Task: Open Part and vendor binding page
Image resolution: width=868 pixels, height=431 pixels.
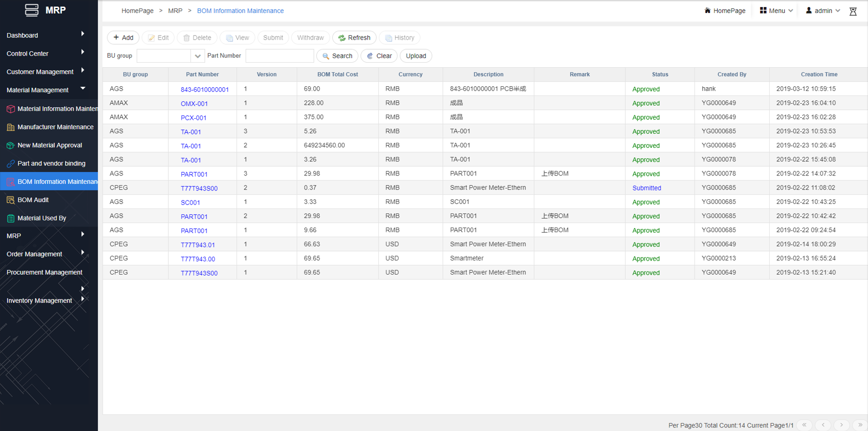Action: [51, 163]
